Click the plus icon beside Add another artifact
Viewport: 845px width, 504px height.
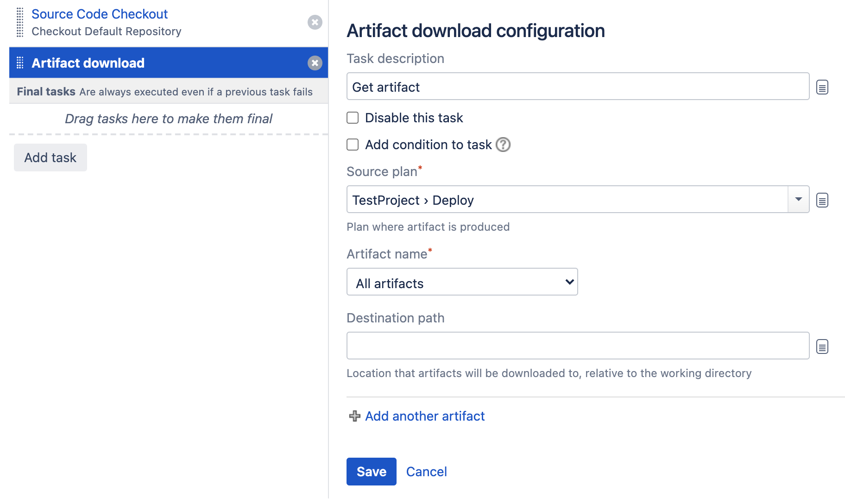(x=354, y=416)
